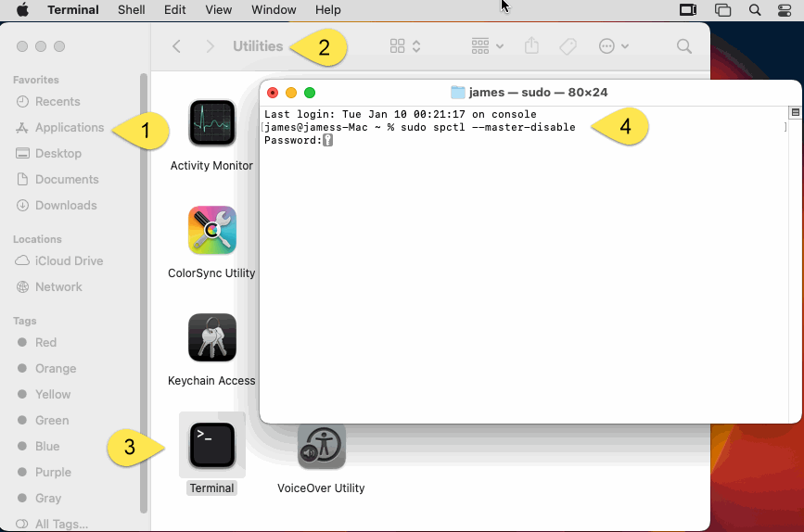Select the VoiceOver Utility app icon
The width and height of the screenshot is (804, 532).
321,447
